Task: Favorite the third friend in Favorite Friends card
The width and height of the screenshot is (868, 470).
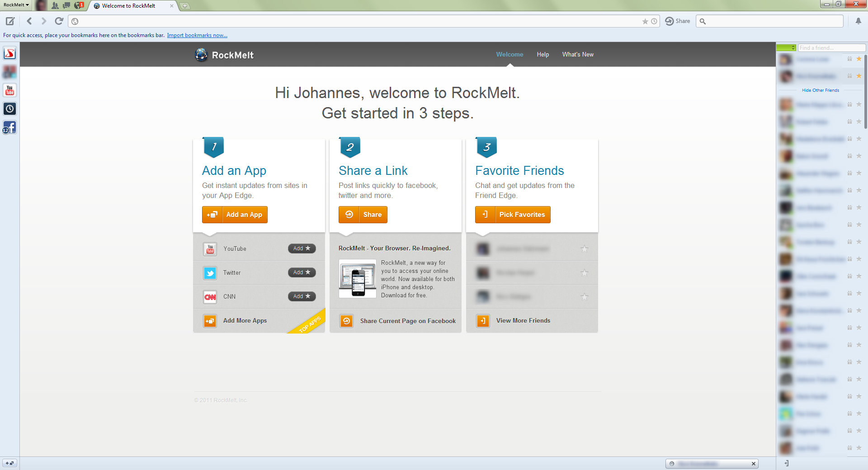Action: click(585, 297)
